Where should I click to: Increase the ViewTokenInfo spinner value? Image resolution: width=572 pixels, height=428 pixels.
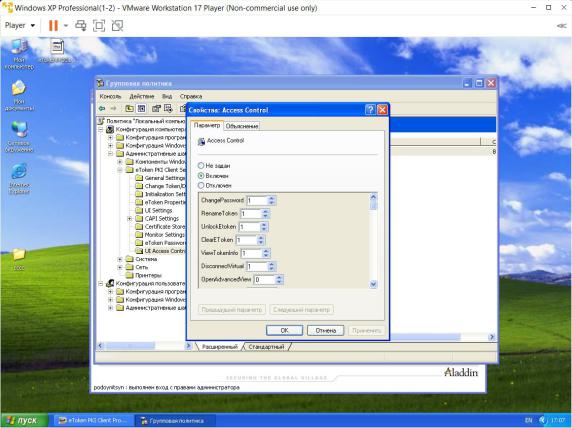pyautogui.click(x=266, y=251)
